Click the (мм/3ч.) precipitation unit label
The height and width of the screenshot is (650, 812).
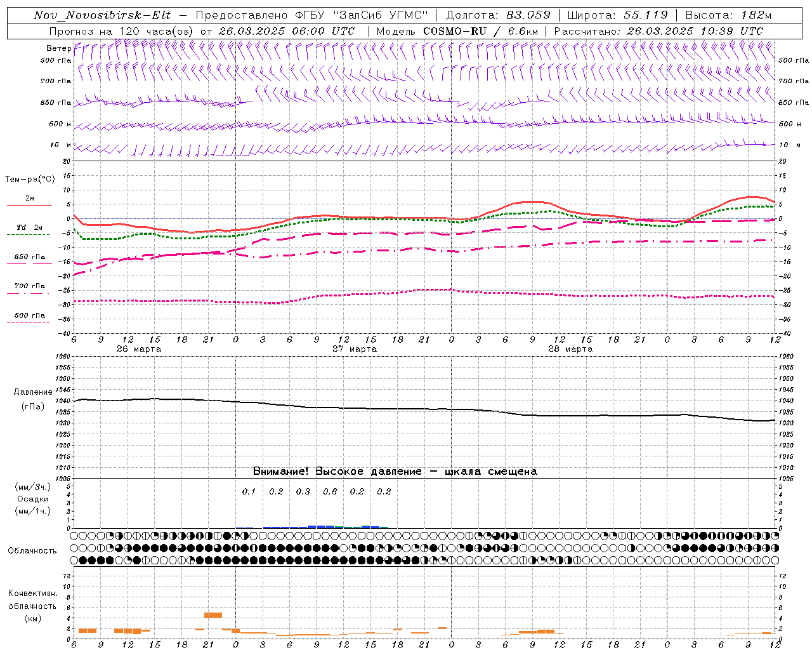(32, 487)
